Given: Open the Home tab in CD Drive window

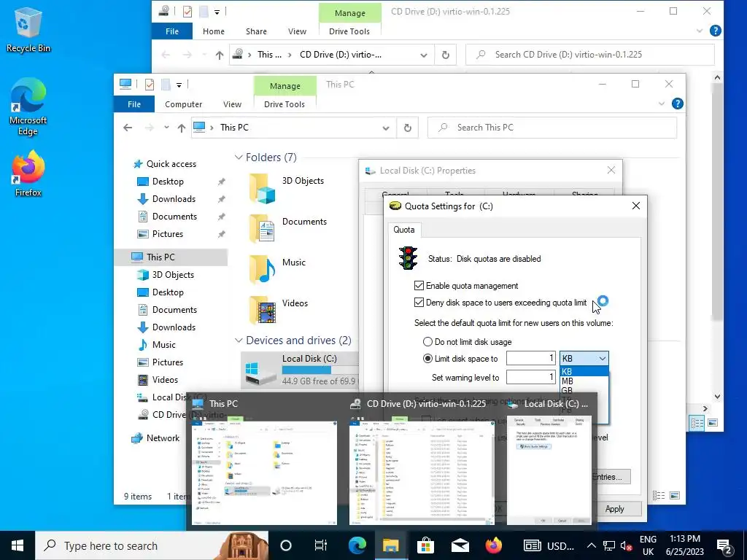Looking at the screenshot, I should pos(214,31).
